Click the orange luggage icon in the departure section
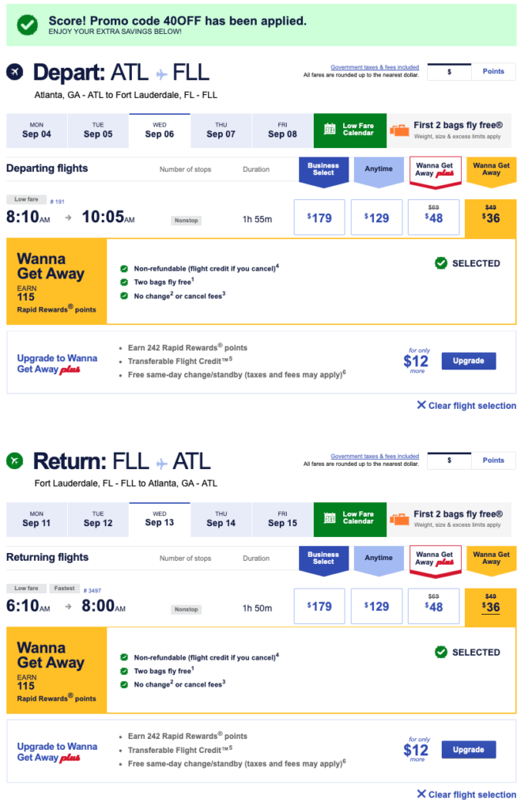This screenshot has height=810, width=532. pos(399,130)
